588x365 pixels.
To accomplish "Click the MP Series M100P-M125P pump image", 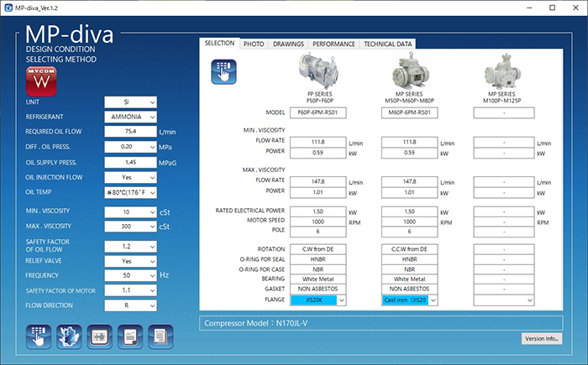I will tap(502, 72).
